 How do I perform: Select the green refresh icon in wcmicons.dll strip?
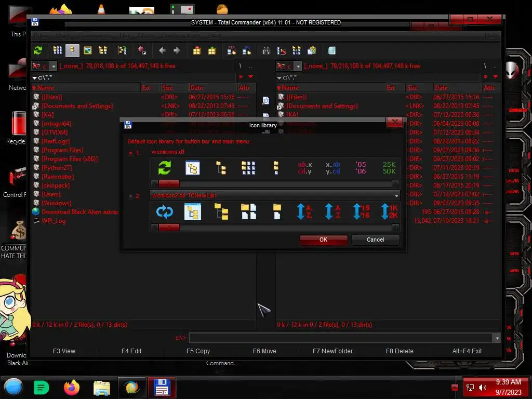(165, 168)
